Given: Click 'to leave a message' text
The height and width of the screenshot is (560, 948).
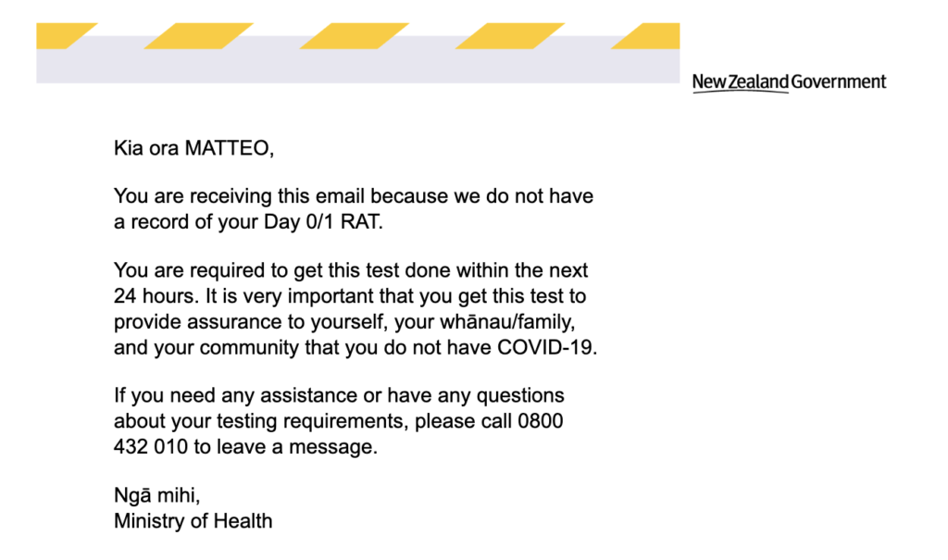Looking at the screenshot, I should (285, 447).
